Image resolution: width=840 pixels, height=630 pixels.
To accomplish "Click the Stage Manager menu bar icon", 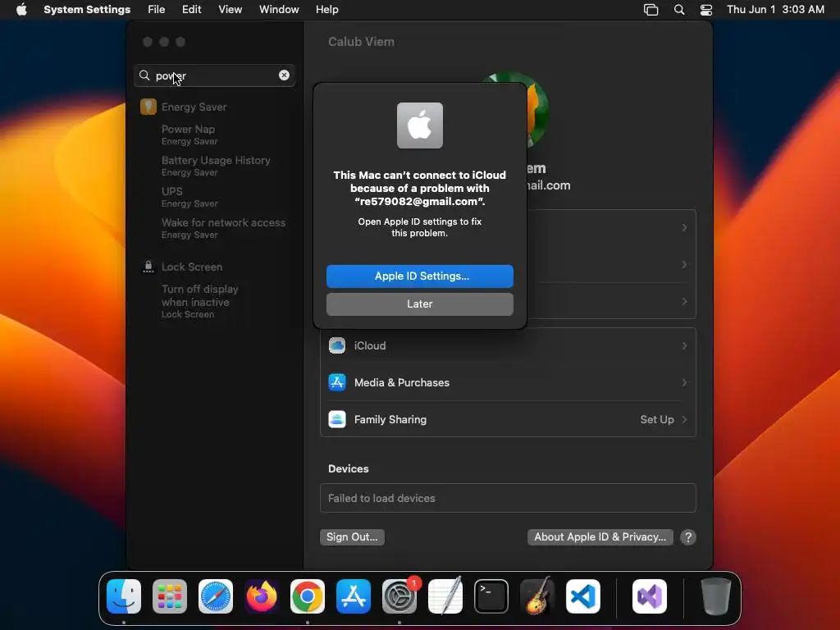I will click(x=651, y=10).
